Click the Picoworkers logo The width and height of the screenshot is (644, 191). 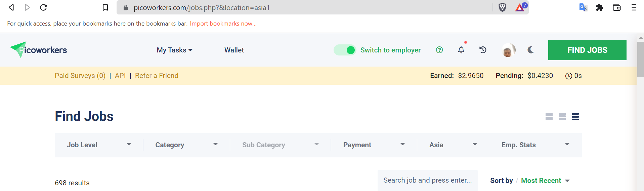[x=39, y=50]
